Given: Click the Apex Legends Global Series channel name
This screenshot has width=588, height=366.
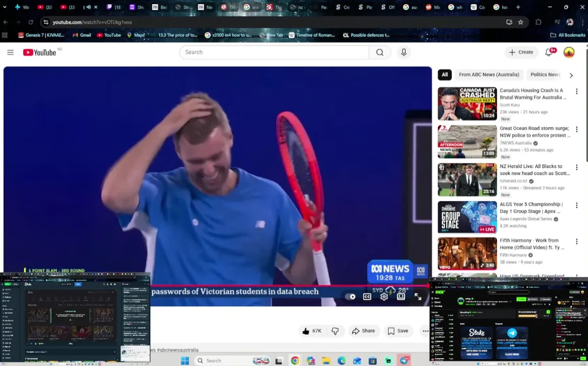Looking at the screenshot, I should pyautogui.click(x=526, y=219).
